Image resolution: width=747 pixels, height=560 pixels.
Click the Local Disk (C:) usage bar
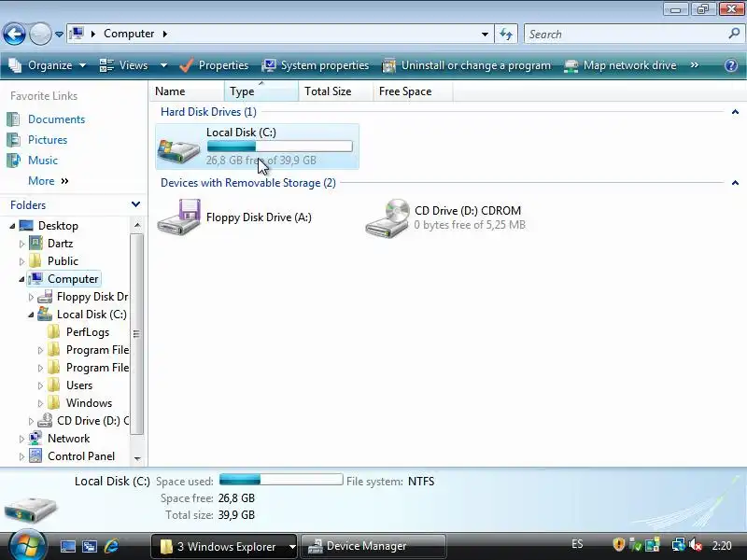[279, 147]
